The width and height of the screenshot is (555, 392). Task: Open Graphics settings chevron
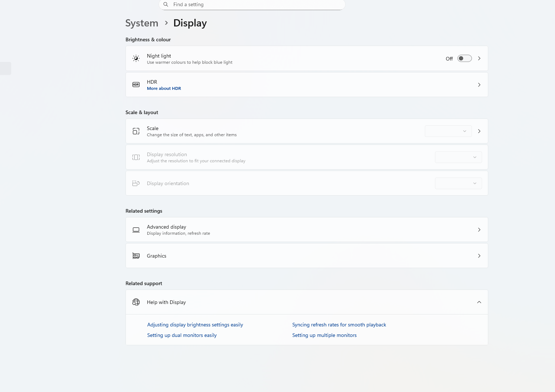pyautogui.click(x=479, y=256)
